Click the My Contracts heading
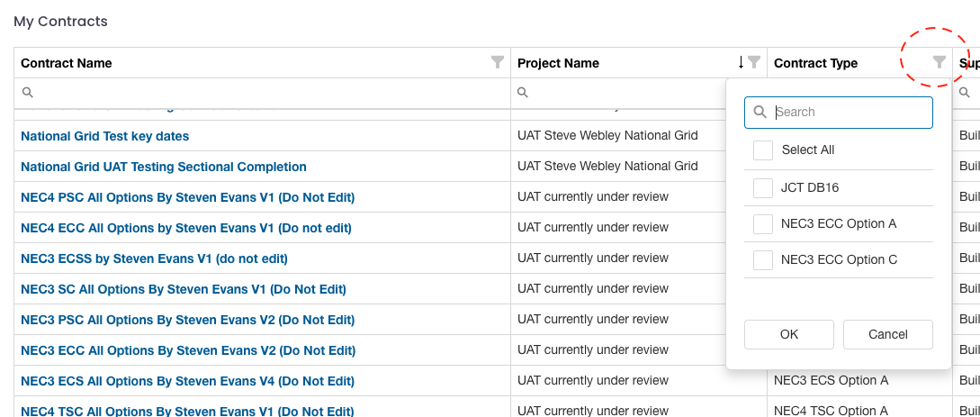Screen dimensions: 980x417 coord(60,22)
